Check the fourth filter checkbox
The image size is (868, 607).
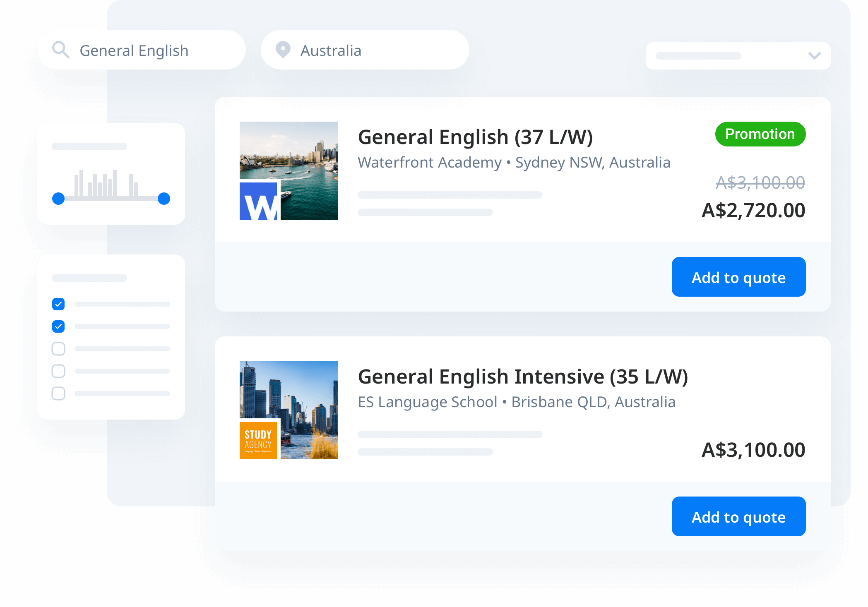coord(58,371)
